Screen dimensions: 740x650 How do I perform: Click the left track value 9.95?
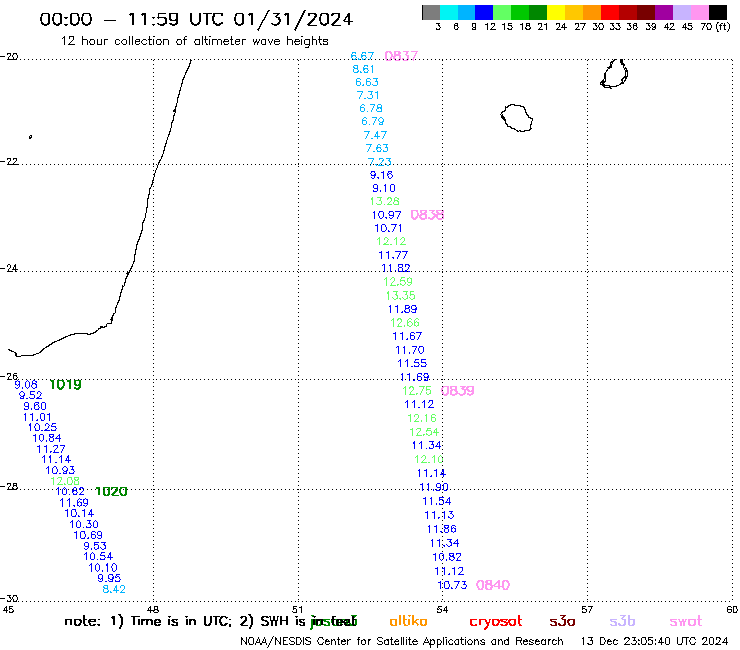(x=109, y=578)
